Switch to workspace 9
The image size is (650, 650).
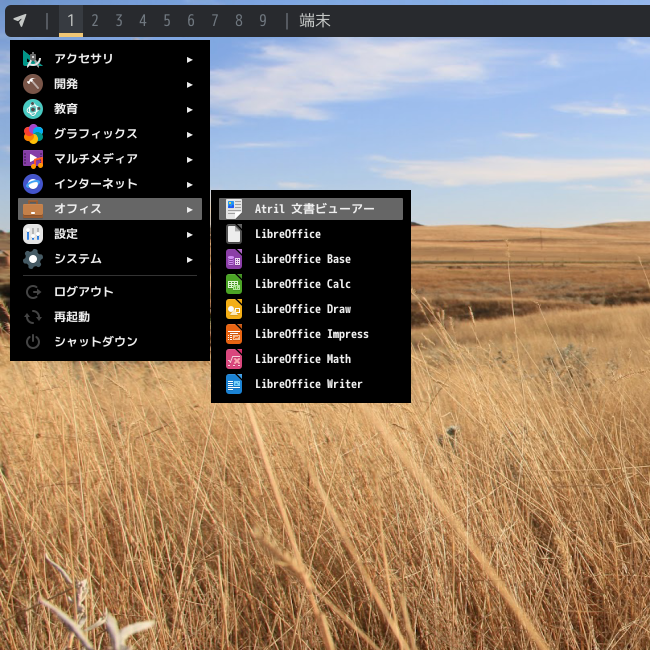(x=263, y=20)
